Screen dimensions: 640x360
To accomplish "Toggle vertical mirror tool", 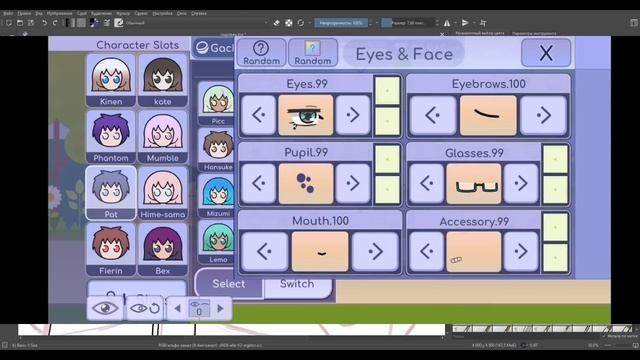I will coord(465,23).
